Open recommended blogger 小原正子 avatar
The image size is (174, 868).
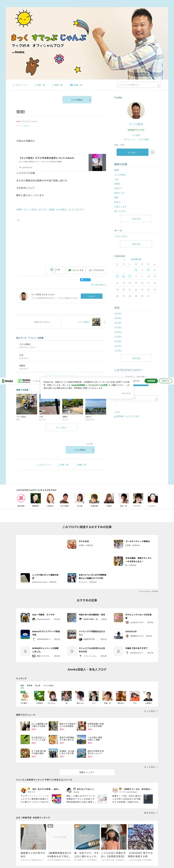[x=50, y=498]
